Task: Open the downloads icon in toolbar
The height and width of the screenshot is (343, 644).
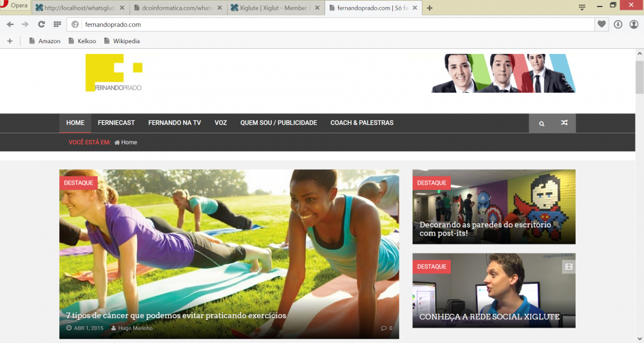Action: point(618,24)
